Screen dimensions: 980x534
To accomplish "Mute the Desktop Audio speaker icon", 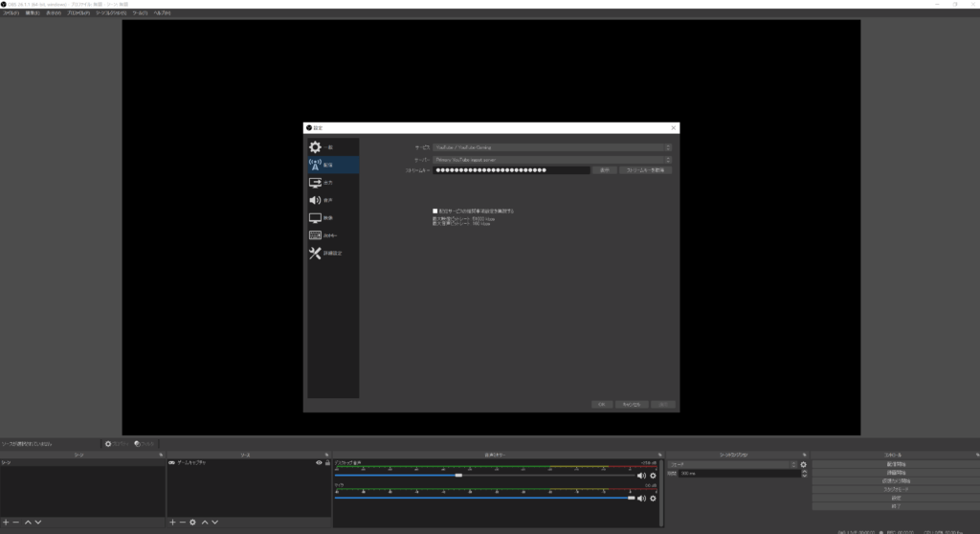I will coord(641,476).
